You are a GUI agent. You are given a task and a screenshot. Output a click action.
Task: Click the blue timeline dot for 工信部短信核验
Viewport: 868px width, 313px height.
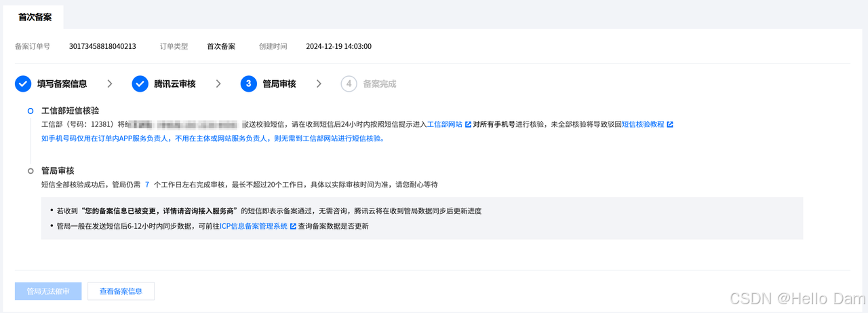tap(31, 111)
